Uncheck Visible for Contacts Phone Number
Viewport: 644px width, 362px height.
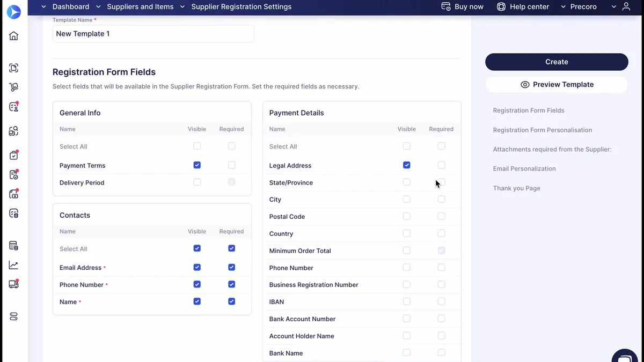coord(197,284)
